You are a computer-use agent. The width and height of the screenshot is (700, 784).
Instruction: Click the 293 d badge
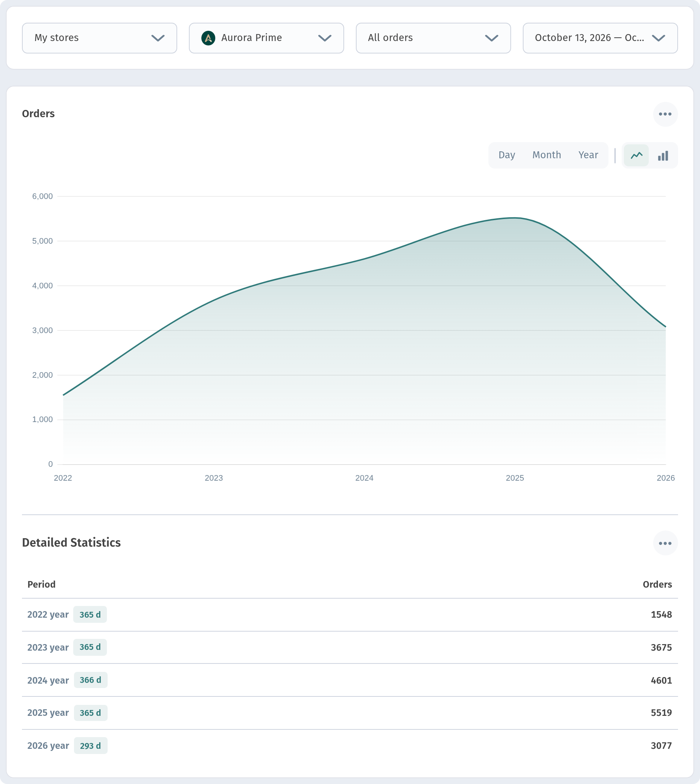(90, 746)
